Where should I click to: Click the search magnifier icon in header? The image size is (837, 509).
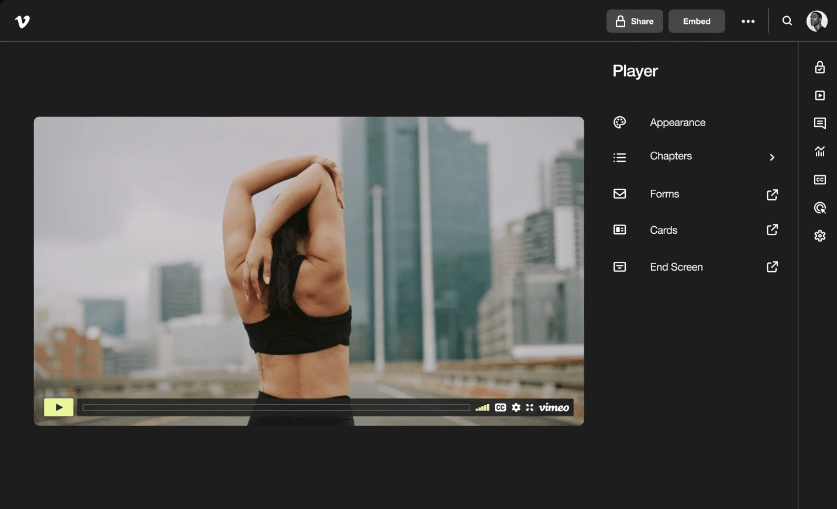(x=787, y=21)
